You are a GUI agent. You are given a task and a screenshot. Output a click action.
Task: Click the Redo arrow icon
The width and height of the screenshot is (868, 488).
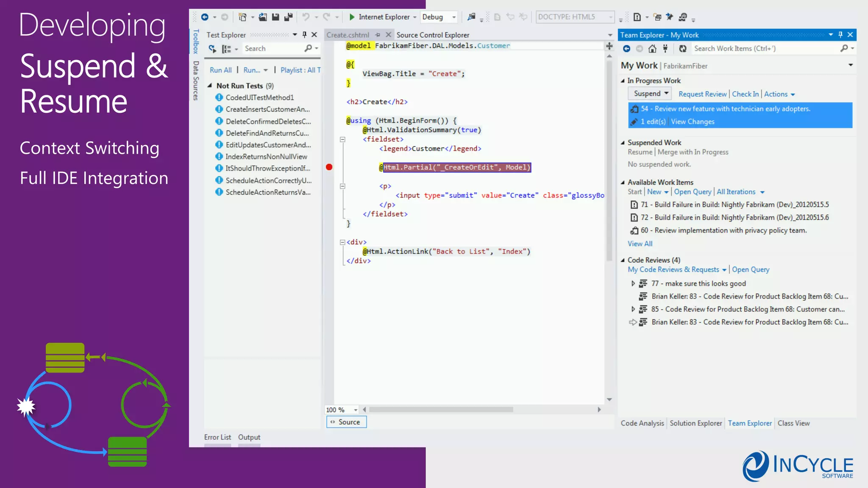tap(326, 17)
